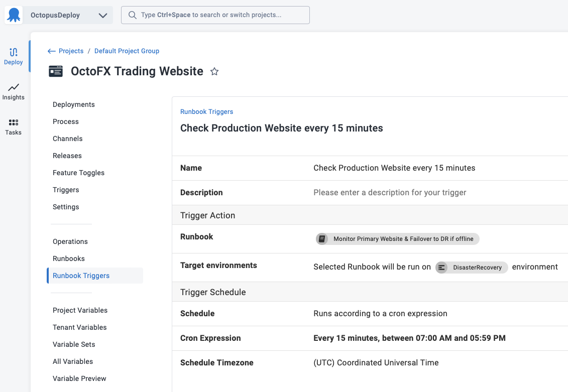Click the Monitor Primary Website runbook chip
Screen dimensions: 568x392
[397, 239]
